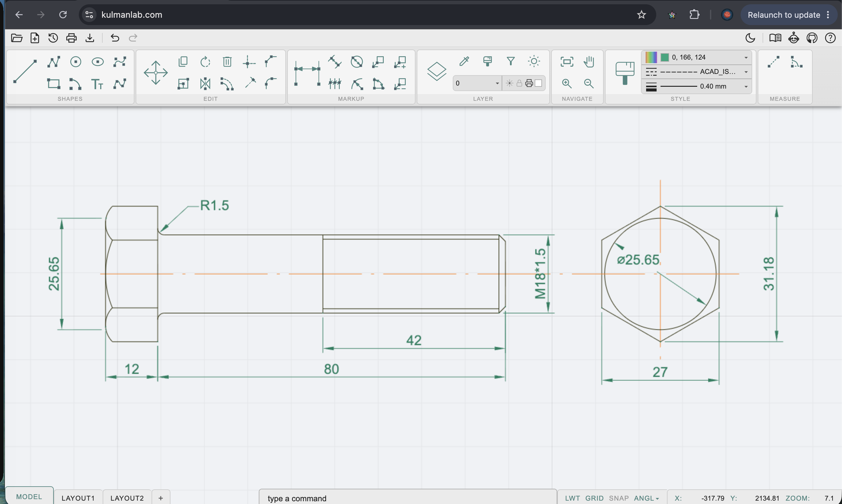Toggle ANGL angle constraint
Screen dimensions: 842x504
tap(644, 498)
